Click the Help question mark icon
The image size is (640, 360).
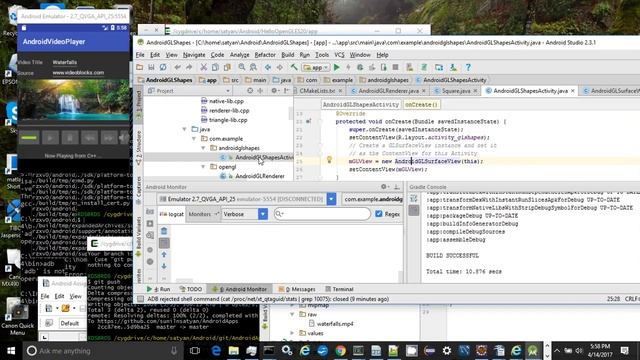(x=468, y=67)
